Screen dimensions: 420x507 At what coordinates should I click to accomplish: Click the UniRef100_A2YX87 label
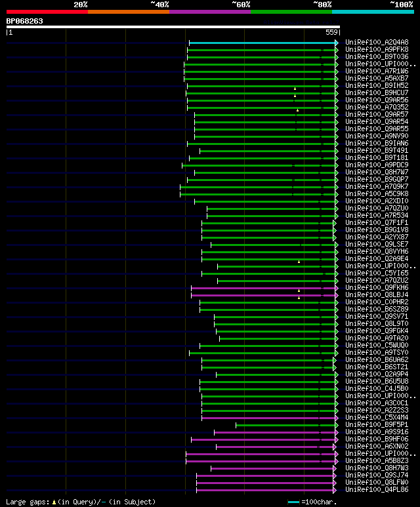[x=377, y=237]
